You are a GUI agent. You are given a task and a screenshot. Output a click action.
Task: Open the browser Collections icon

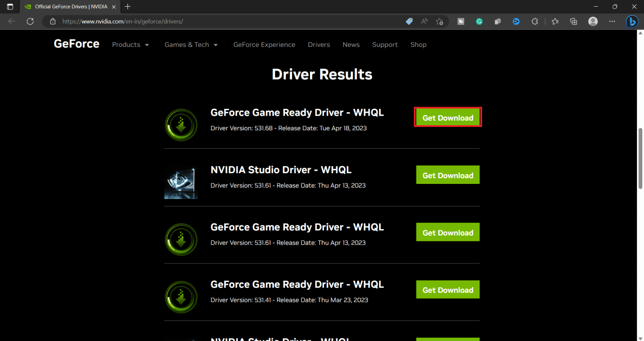point(574,21)
